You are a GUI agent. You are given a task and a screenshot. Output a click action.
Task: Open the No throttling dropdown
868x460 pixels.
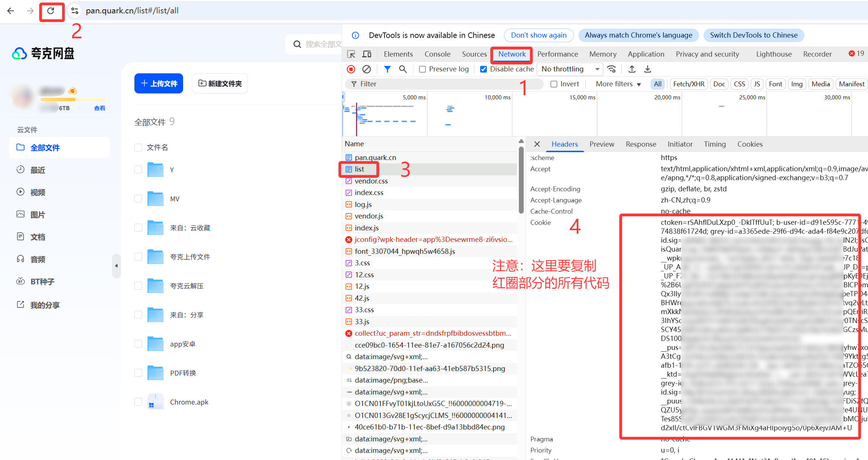570,69
